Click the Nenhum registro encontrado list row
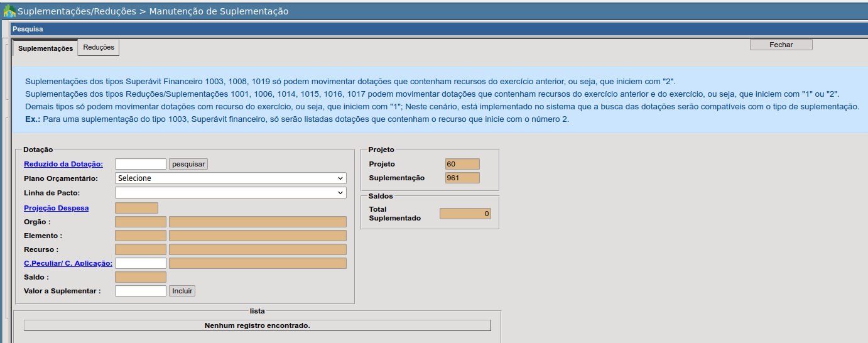The width and height of the screenshot is (868, 343). 257,325
